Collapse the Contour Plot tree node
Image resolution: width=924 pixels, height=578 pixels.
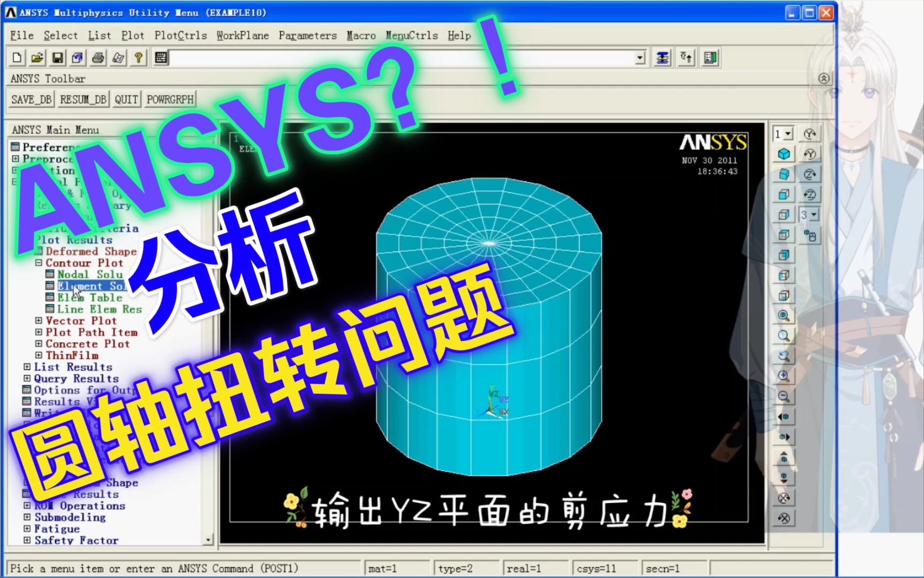tap(38, 263)
